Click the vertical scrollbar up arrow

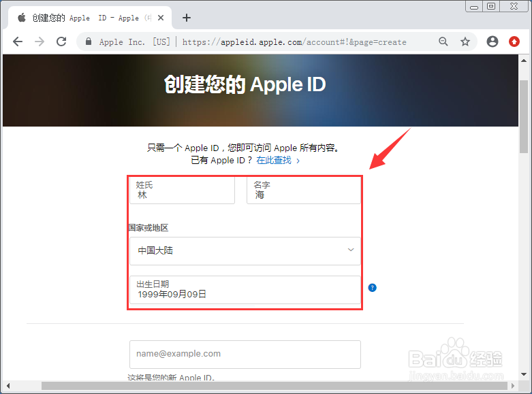pos(524,61)
